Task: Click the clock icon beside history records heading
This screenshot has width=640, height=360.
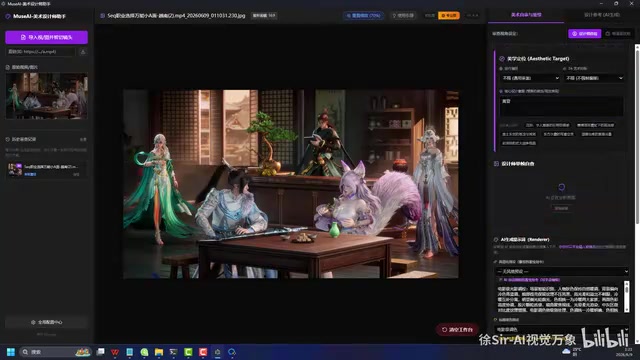Action: pos(8,139)
